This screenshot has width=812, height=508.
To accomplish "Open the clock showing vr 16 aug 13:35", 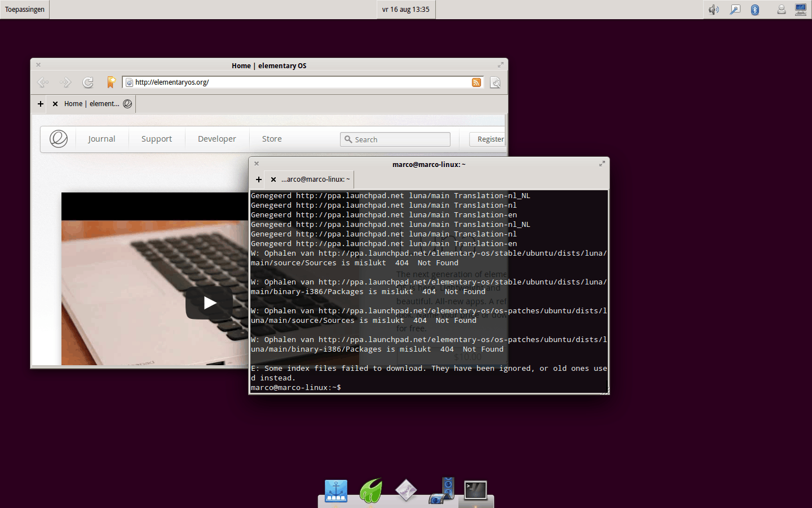I will [406, 10].
